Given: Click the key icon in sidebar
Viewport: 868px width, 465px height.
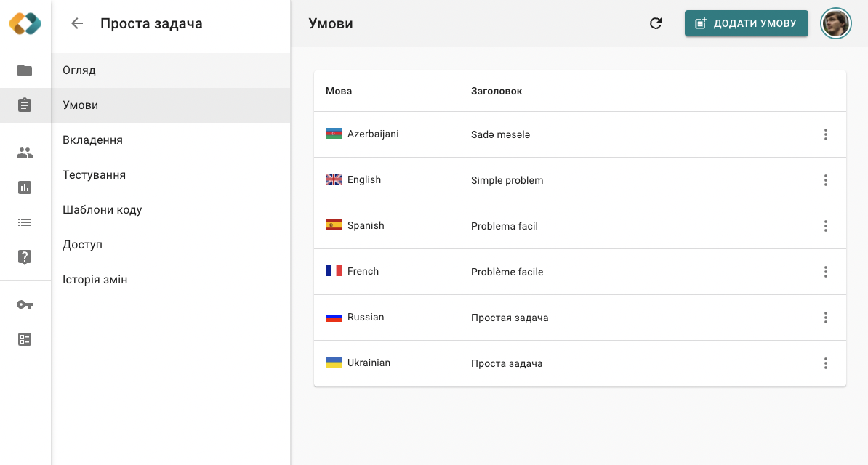Looking at the screenshot, I should 25,304.
